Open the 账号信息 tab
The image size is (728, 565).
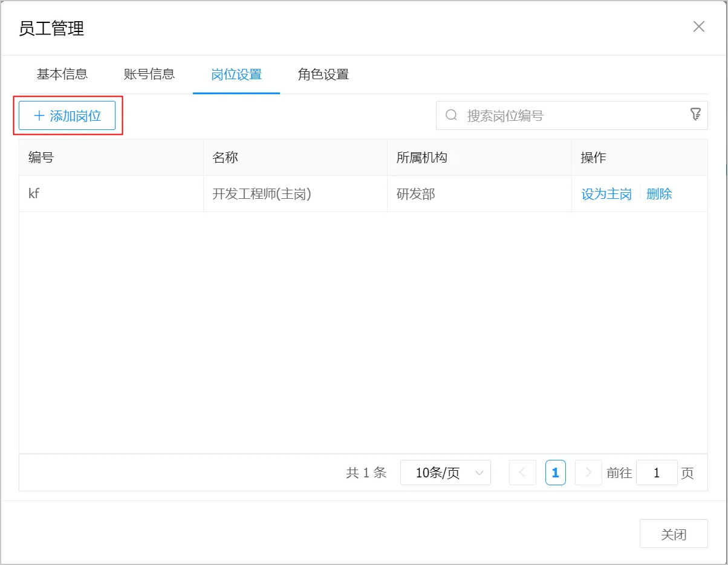pos(149,74)
